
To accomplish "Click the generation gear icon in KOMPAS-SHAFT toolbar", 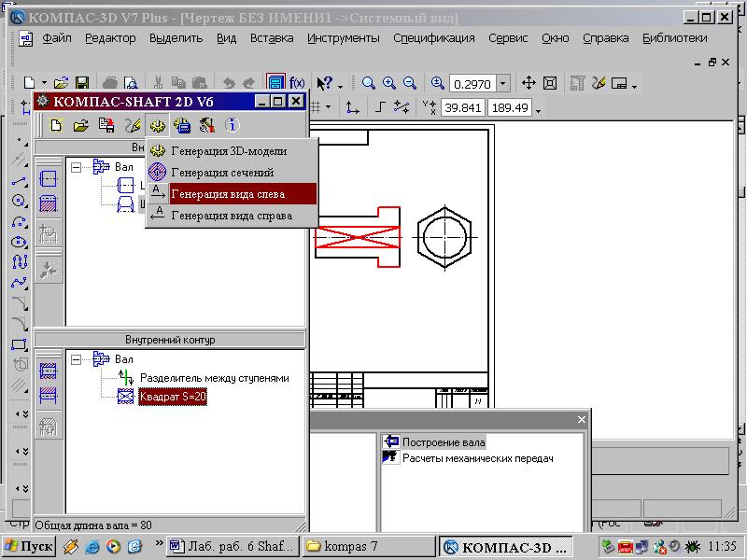I will click(x=157, y=125).
